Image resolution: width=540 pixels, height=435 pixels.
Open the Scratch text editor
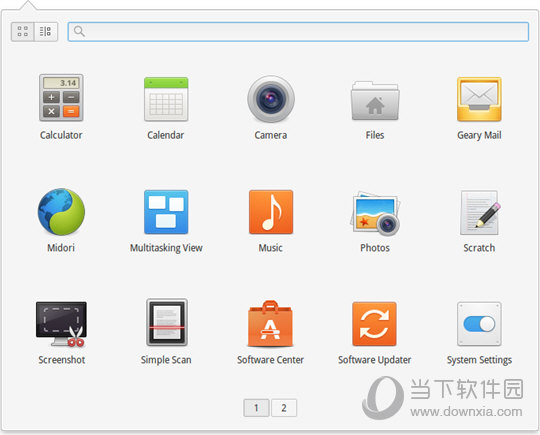click(479, 213)
